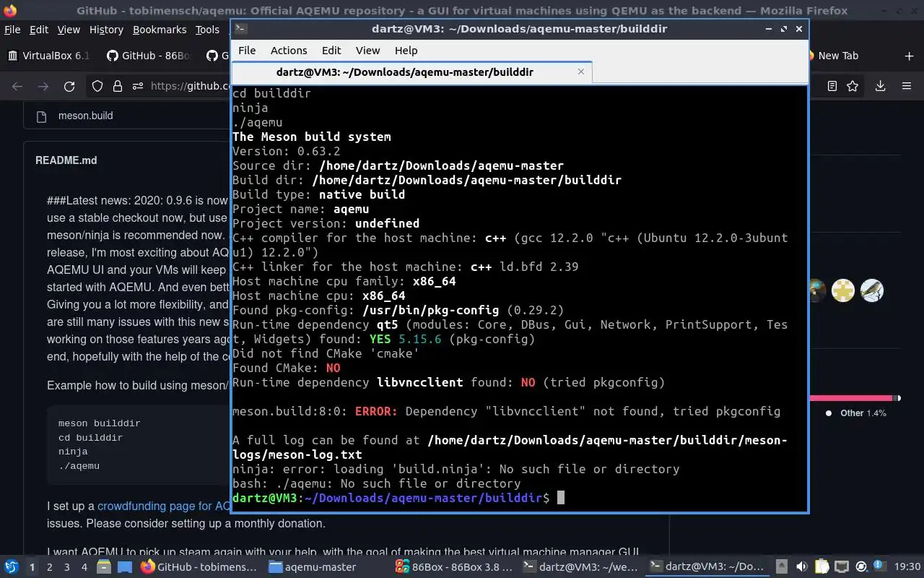
Task: Click 'meson builddir' in README code block
Action: coord(99,423)
